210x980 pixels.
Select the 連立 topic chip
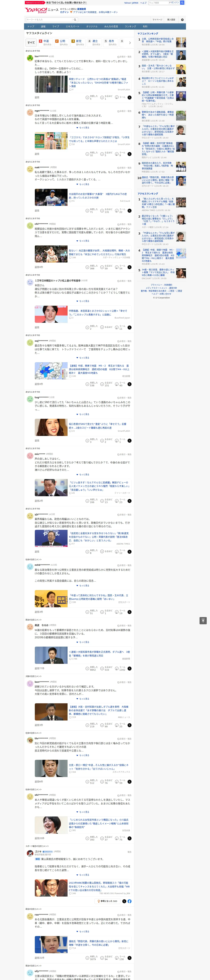click(x=95, y=43)
